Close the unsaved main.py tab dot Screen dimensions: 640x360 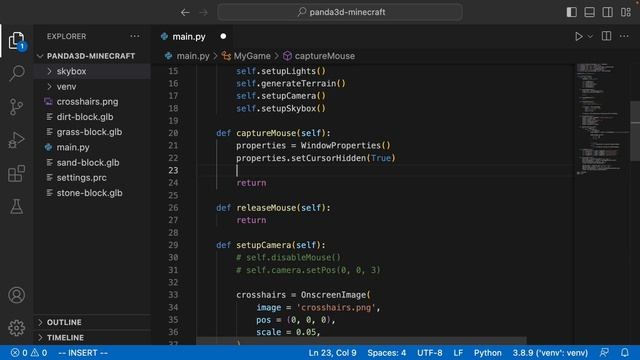223,36
